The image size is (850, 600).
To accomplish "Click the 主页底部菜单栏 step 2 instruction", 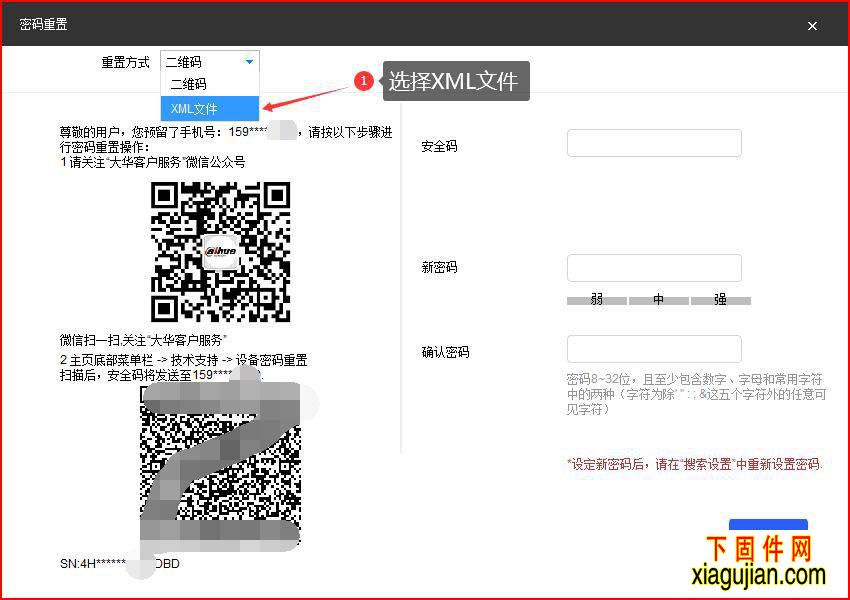I will coord(184,360).
